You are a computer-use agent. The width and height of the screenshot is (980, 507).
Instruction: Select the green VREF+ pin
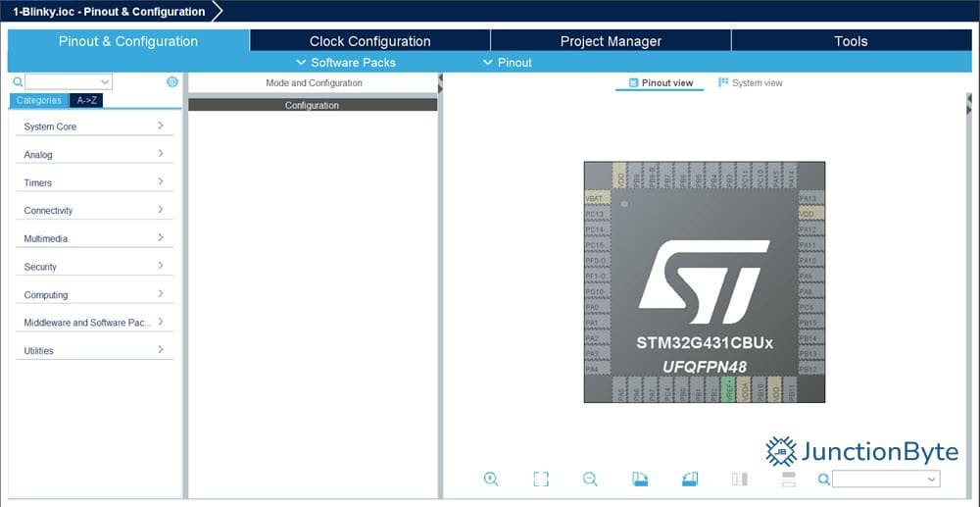(729, 390)
